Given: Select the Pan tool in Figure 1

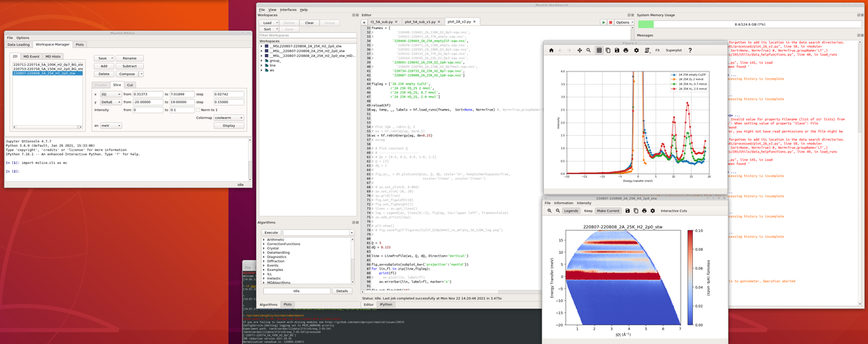Looking at the screenshot, I should (579, 51).
